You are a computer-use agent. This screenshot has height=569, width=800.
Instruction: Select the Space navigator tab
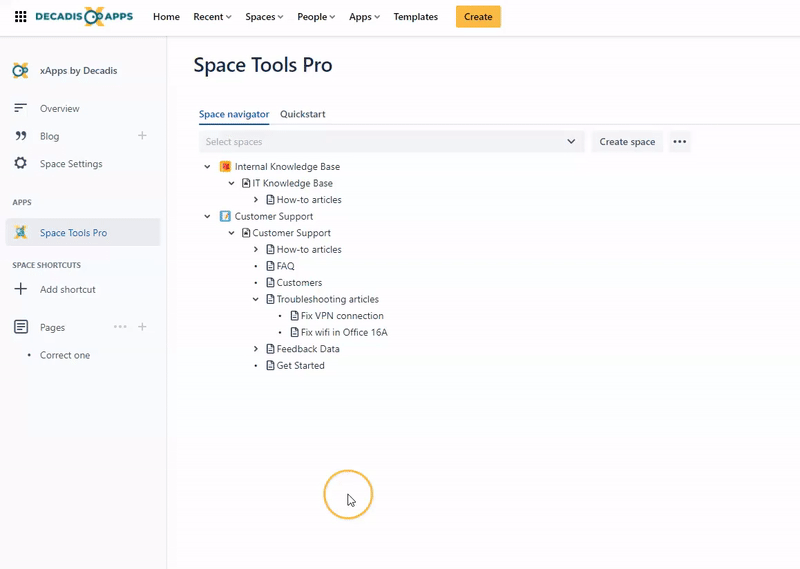(x=234, y=114)
